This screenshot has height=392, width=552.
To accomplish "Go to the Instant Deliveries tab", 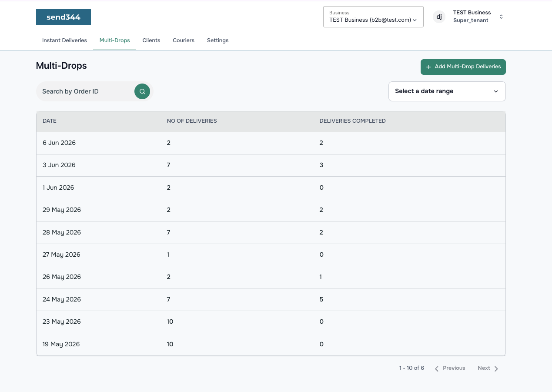I will pos(64,40).
